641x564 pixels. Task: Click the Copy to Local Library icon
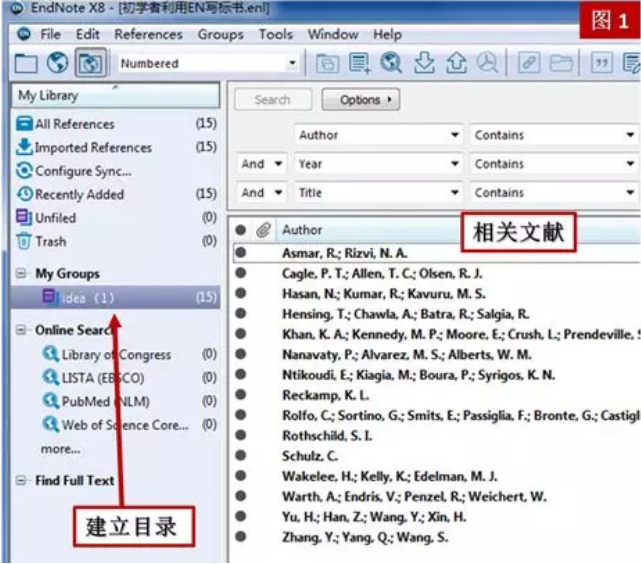click(x=327, y=63)
